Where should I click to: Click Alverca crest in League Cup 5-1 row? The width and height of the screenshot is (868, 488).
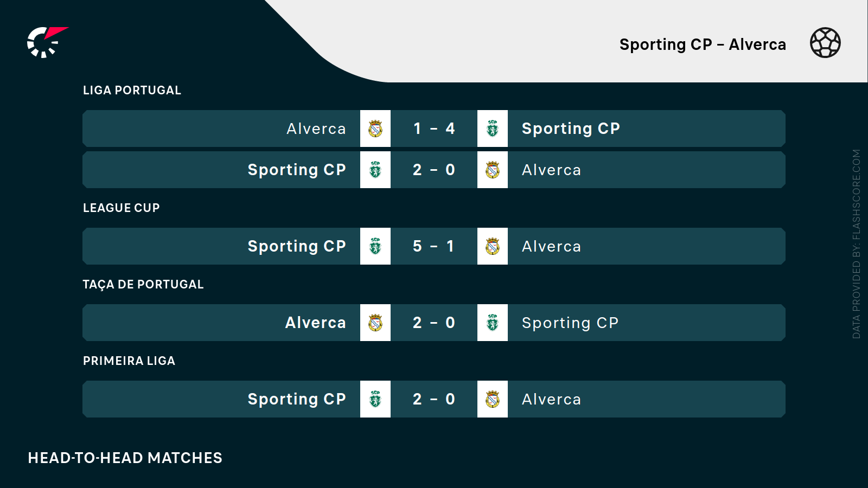pos(493,246)
